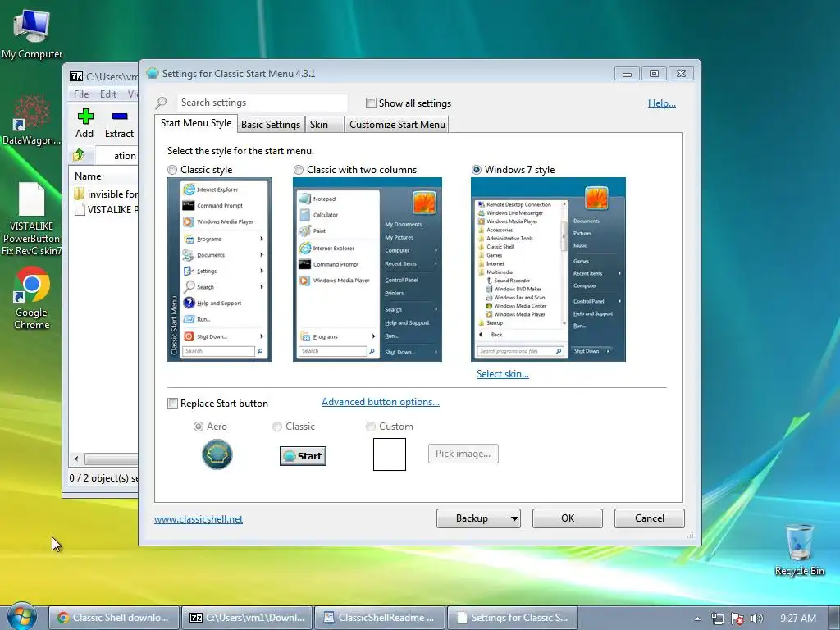Open Edit menu in 7-Zip window

point(108,94)
